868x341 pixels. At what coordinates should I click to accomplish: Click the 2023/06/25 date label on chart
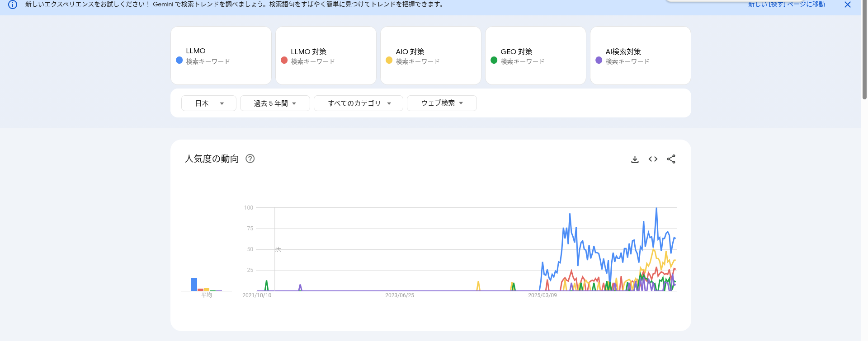pos(400,295)
